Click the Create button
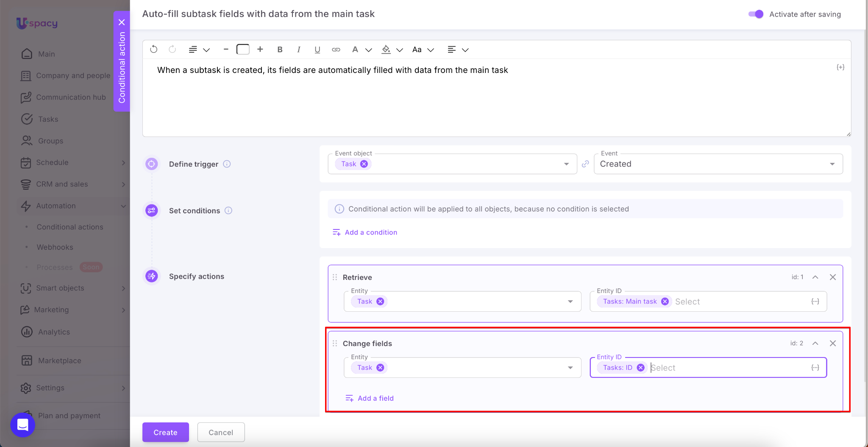Image resolution: width=868 pixels, height=447 pixels. [165, 432]
